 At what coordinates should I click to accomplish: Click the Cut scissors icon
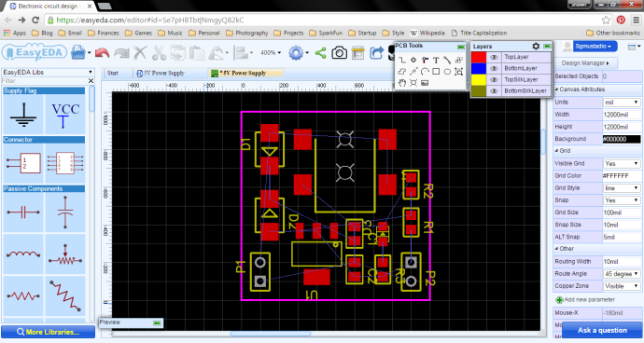tap(159, 53)
